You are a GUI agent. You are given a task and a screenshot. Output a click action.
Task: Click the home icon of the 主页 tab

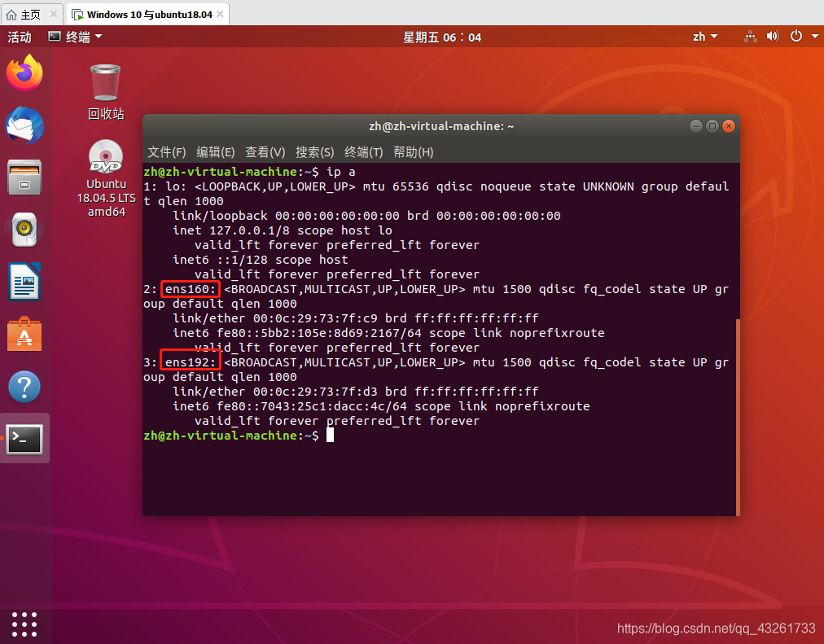coord(11,15)
